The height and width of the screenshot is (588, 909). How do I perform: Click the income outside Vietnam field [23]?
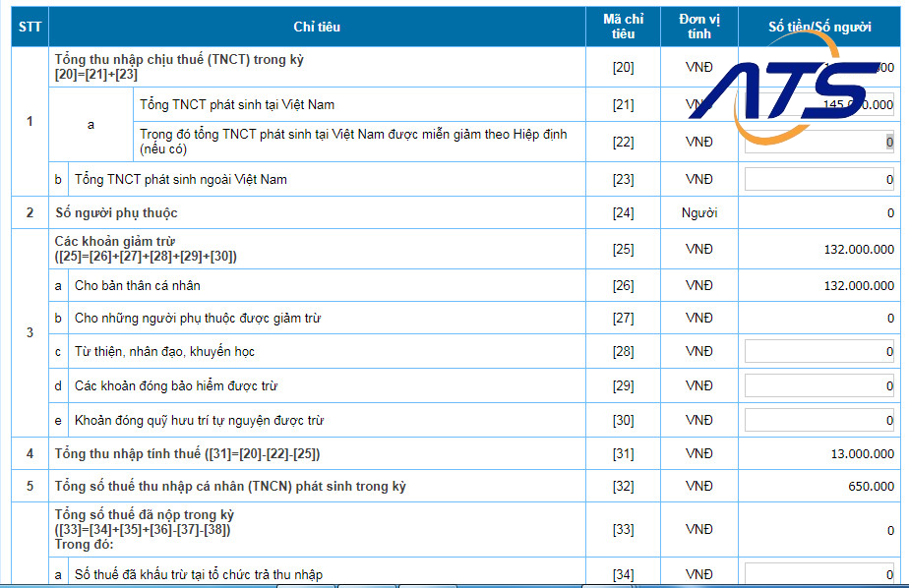(819, 180)
